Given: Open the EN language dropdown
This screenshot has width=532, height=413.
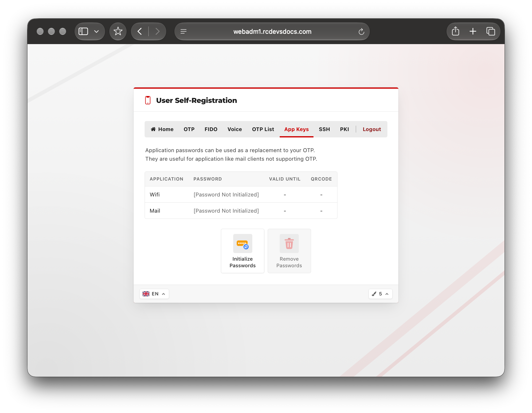Looking at the screenshot, I should tap(154, 294).
